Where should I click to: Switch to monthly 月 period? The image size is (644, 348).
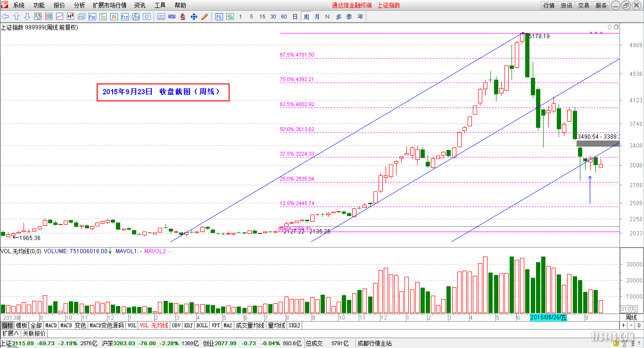pyautogui.click(x=317, y=17)
